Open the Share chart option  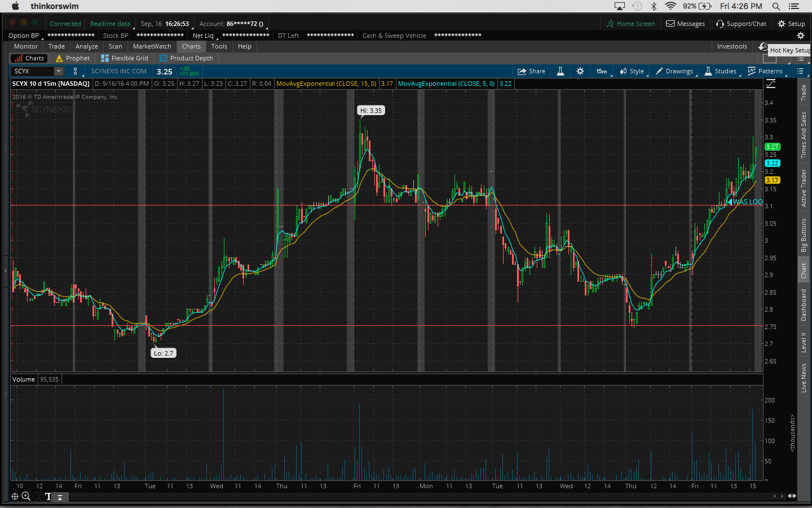(531, 71)
